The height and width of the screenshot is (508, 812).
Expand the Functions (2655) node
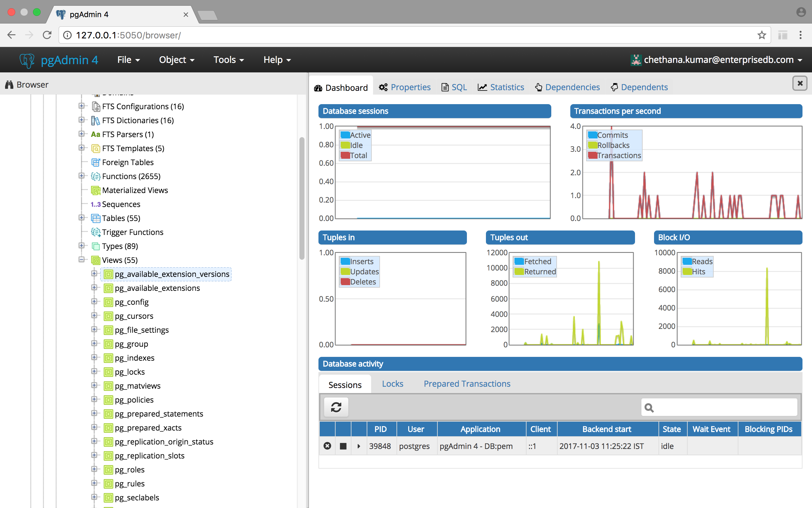point(82,176)
